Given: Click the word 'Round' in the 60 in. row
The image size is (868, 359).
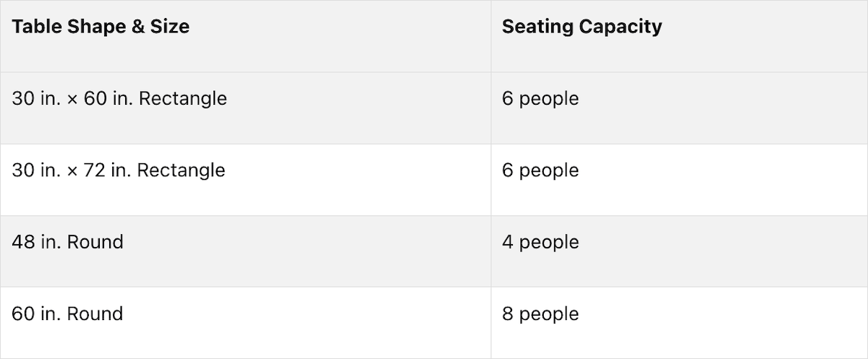Looking at the screenshot, I should (95, 313).
